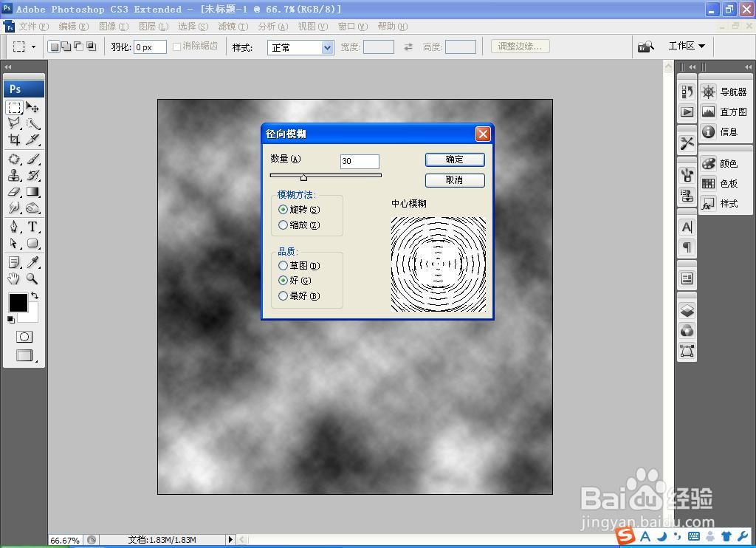Select the Hand tool
The height and width of the screenshot is (548, 756).
pos(15,278)
